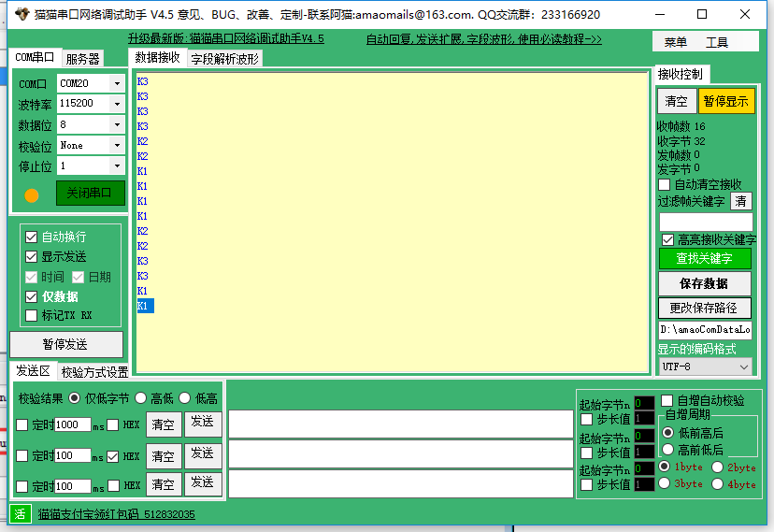Screen dimensions: 774x532
Task: Click 发送 button in third send row
Action: [x=203, y=483]
